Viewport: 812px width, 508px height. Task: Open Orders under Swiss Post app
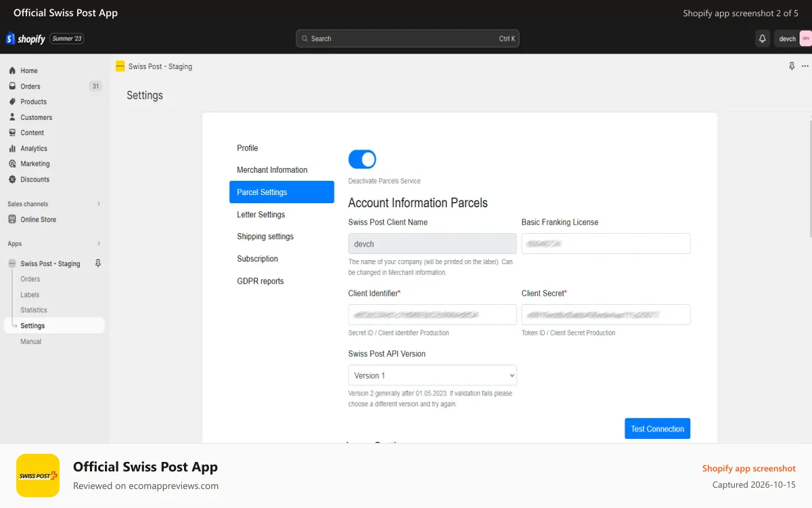tap(30, 279)
